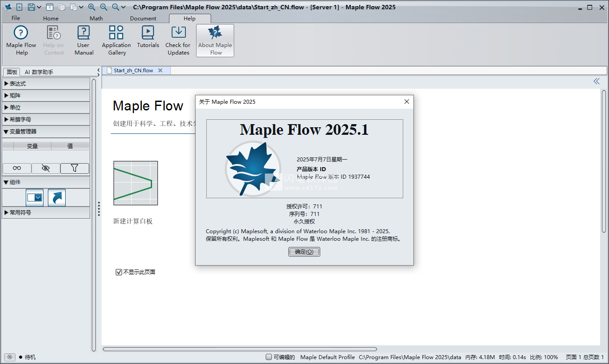The image size is (609, 364).
Task: Select the Help ribbon tab
Action: tap(190, 19)
